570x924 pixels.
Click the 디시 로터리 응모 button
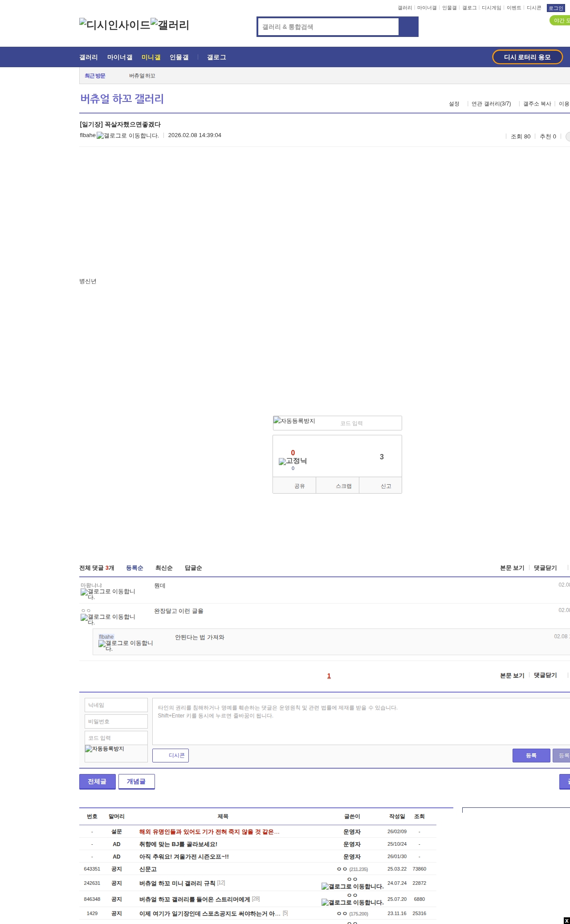pyautogui.click(x=527, y=57)
